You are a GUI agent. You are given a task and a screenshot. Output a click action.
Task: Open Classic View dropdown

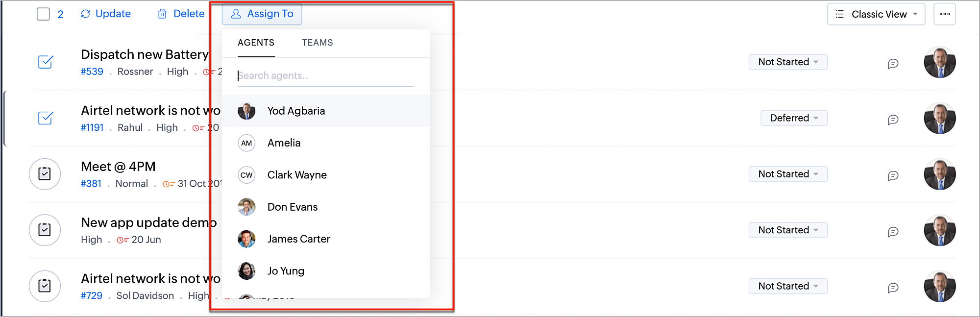(876, 14)
